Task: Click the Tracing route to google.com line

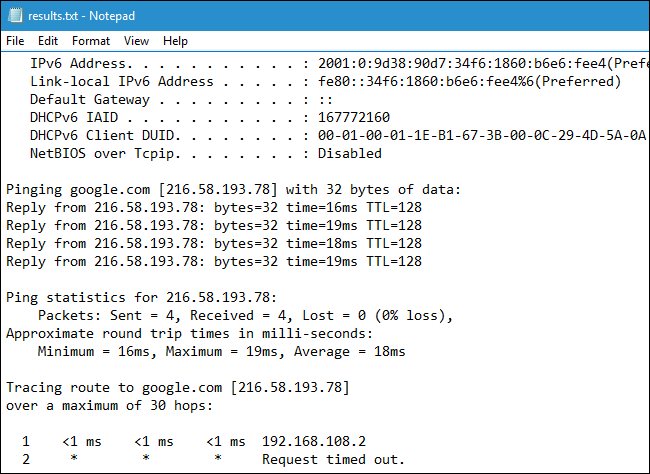Action: [177, 387]
